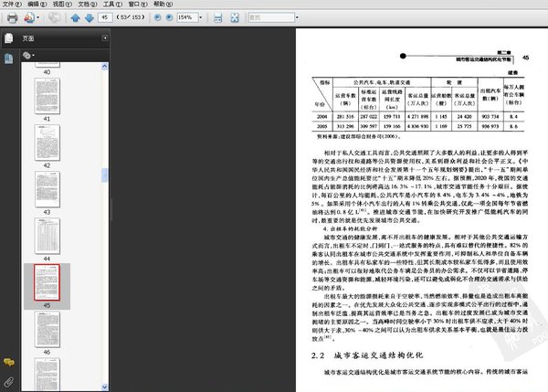This screenshot has width=548, height=392.
Task: Select the page 44 thumbnail
Action: pos(47,236)
